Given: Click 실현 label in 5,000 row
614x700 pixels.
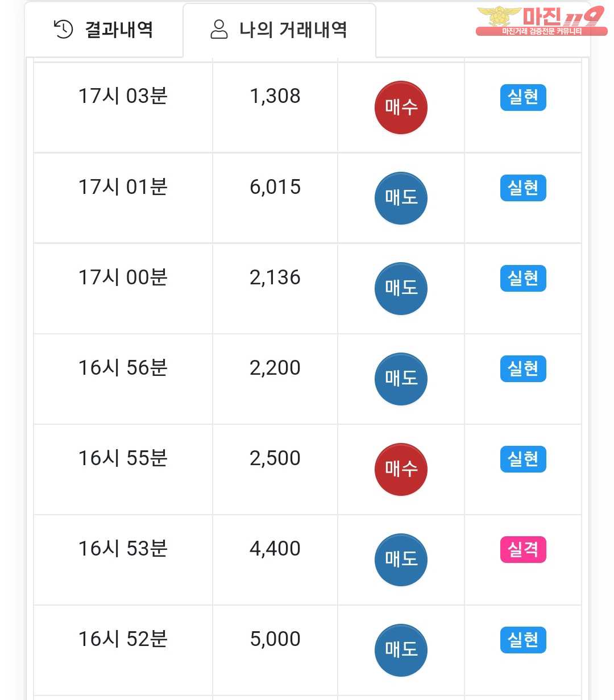Looking at the screenshot, I should click(523, 640).
